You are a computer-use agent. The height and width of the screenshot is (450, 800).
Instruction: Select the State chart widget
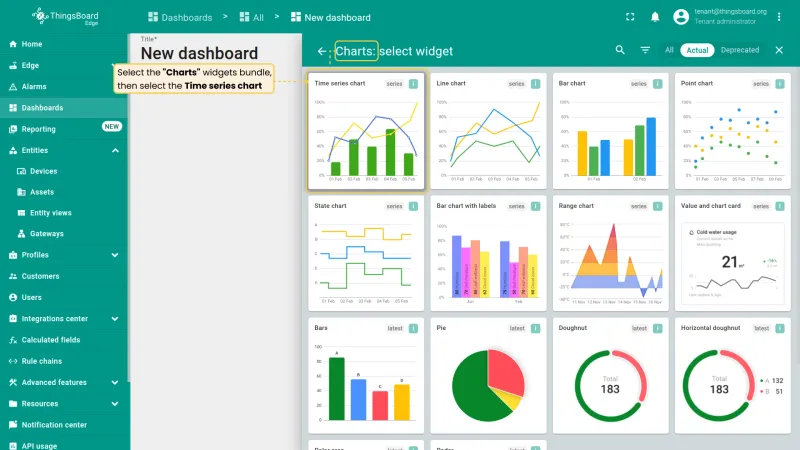tap(366, 254)
